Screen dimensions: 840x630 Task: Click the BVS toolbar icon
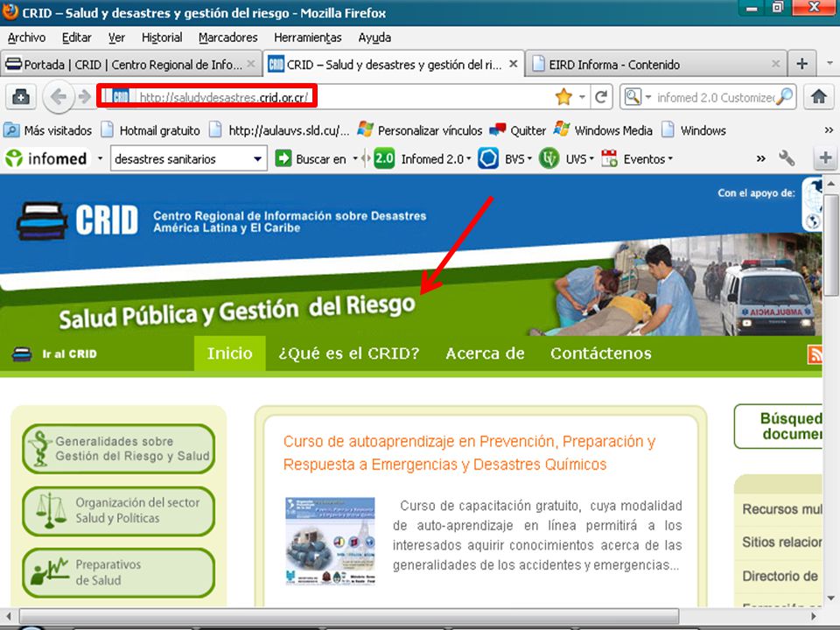pyautogui.click(x=487, y=158)
